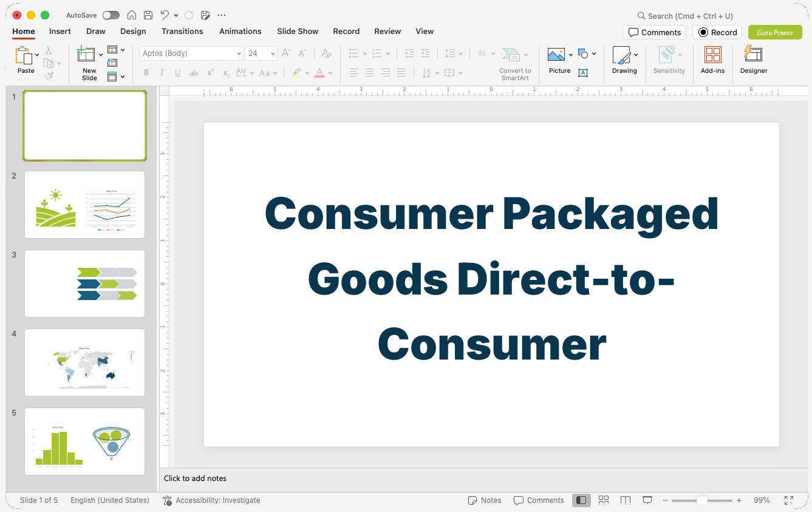Click the Record button at top right
Screen dimensions: 812x512
coord(717,33)
